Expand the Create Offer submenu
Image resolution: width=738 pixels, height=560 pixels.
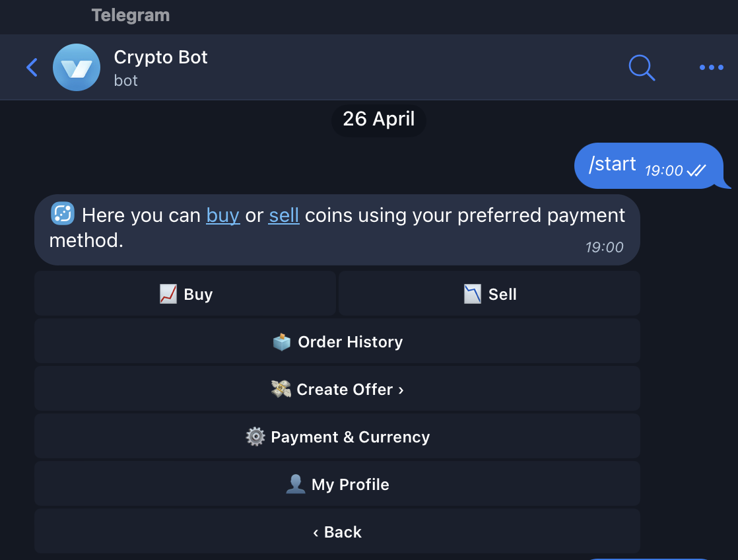pyautogui.click(x=350, y=390)
